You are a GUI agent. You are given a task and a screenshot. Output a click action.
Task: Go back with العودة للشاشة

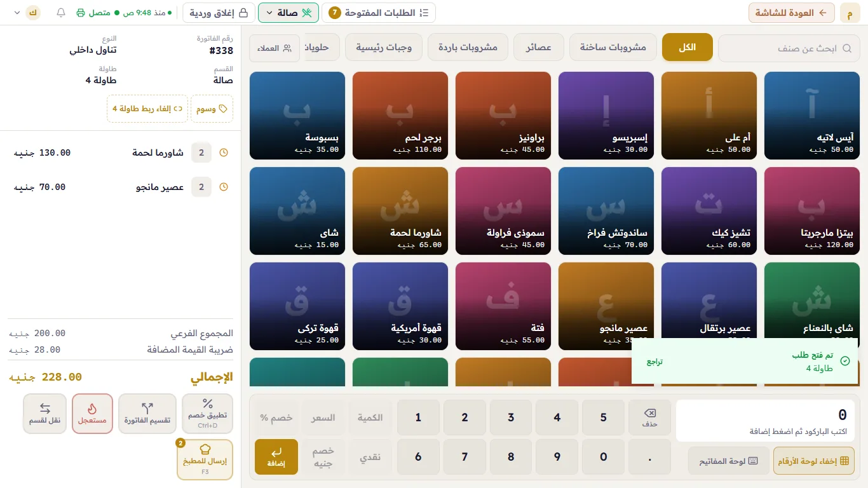click(x=792, y=13)
